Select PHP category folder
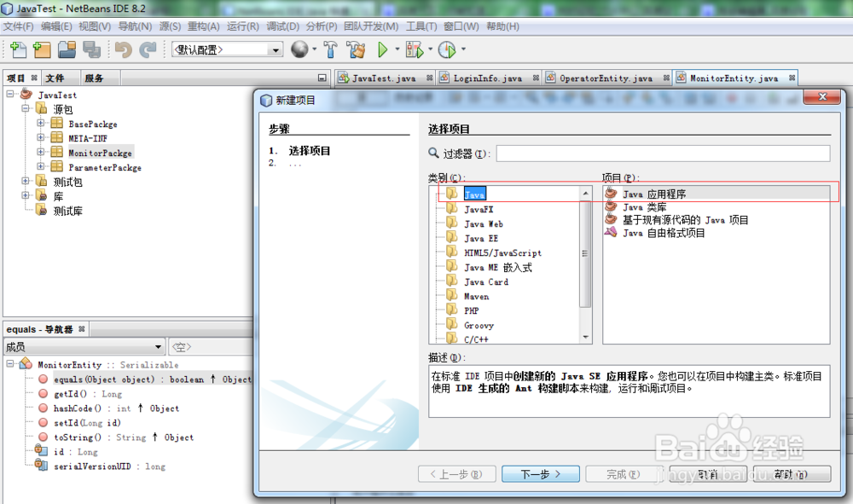Viewport: 853px width, 504px height. [x=471, y=311]
